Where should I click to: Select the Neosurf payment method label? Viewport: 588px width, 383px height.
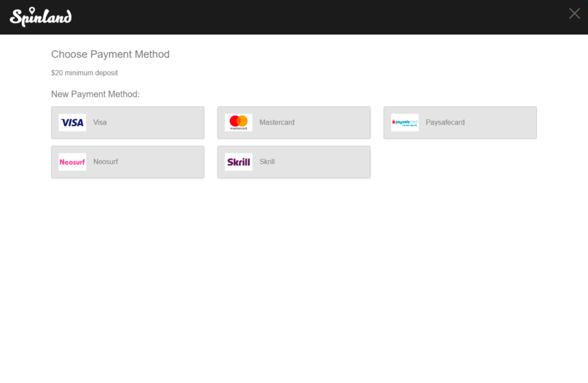tap(106, 162)
